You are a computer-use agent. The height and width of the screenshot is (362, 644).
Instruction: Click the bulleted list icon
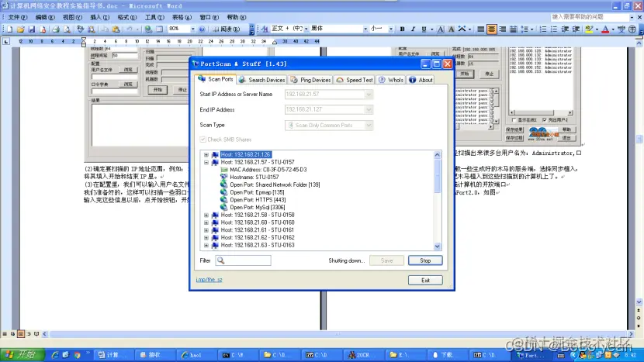click(554, 29)
